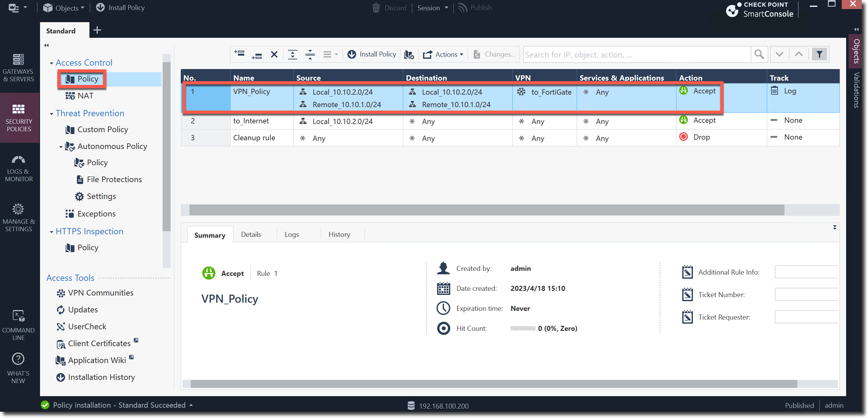
Task: Collapse the Access Control tree section
Action: click(x=51, y=63)
